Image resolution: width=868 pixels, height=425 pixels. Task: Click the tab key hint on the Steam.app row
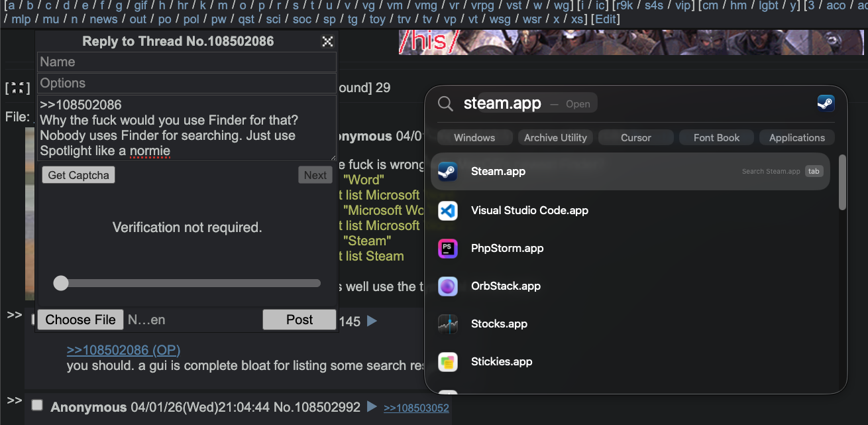pyautogui.click(x=814, y=171)
